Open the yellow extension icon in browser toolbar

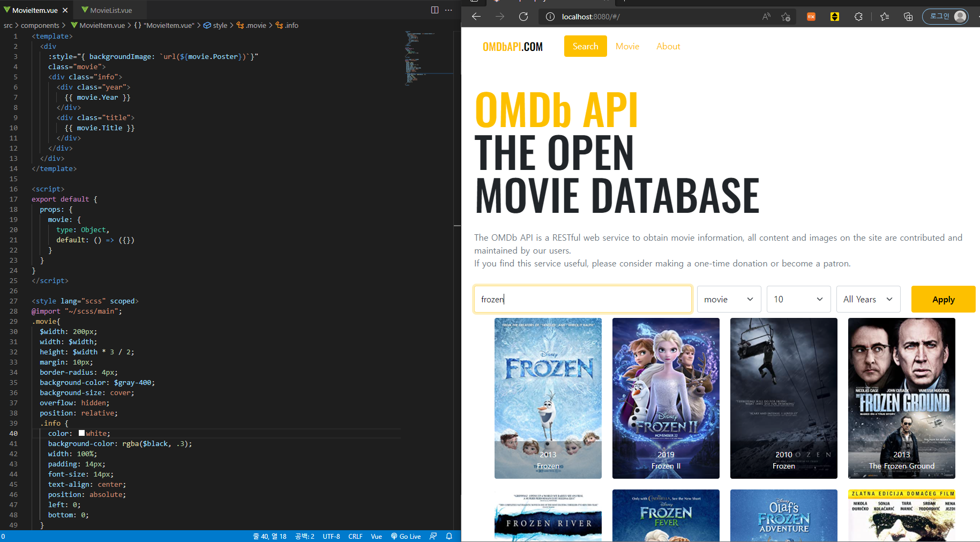coord(835,17)
